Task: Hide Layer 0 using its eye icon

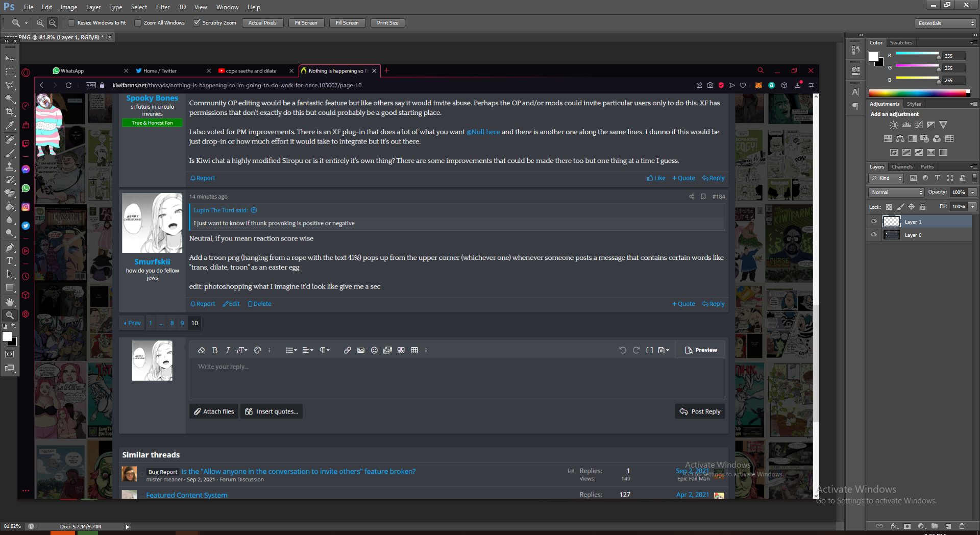Action: coord(874,235)
